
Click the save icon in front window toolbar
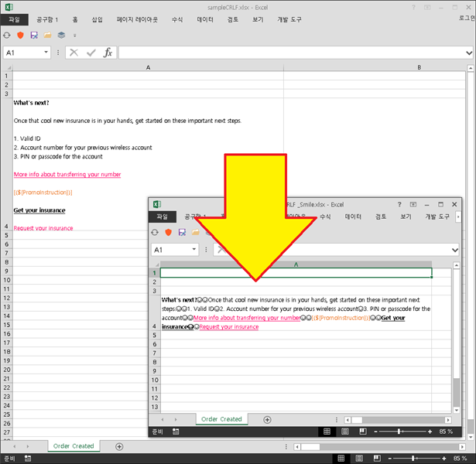[182, 232]
